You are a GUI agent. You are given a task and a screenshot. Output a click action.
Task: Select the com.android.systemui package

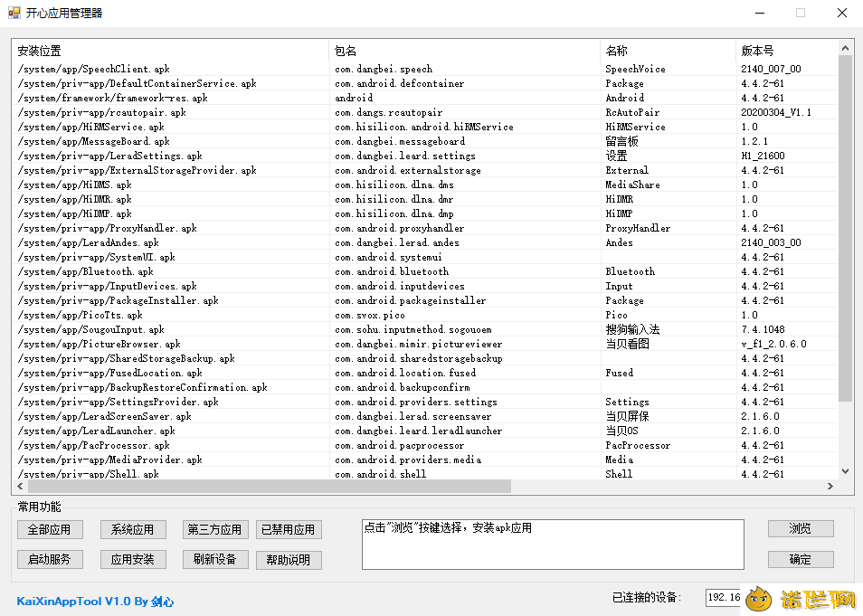(389, 257)
